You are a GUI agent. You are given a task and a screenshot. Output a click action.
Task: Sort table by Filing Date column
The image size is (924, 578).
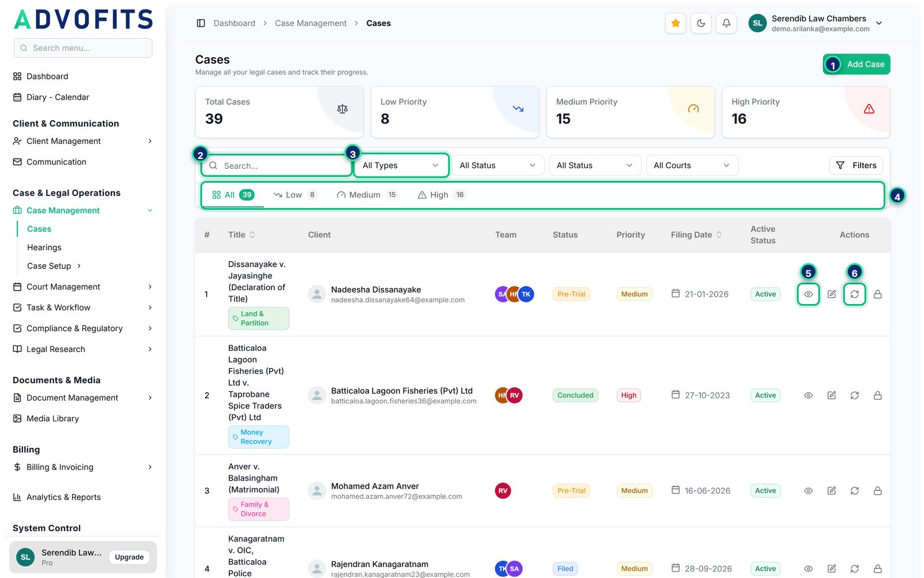pos(696,235)
